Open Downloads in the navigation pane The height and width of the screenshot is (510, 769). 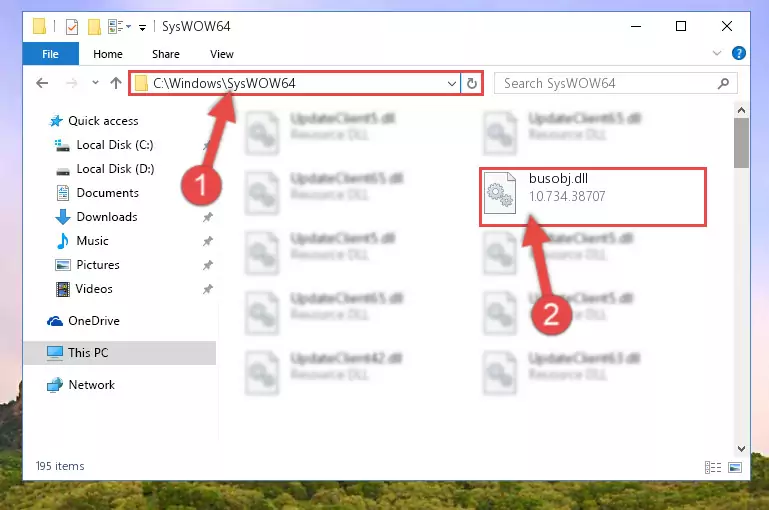coord(107,217)
